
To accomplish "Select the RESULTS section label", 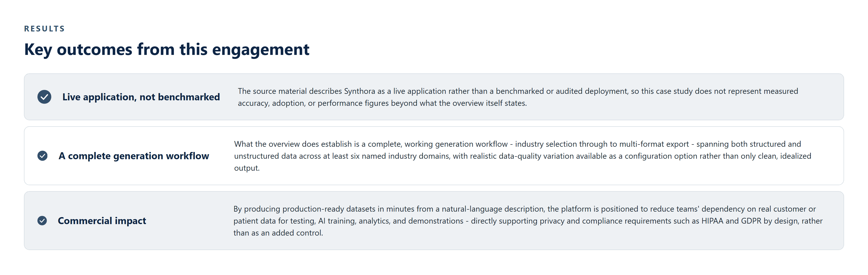I will tap(44, 29).
